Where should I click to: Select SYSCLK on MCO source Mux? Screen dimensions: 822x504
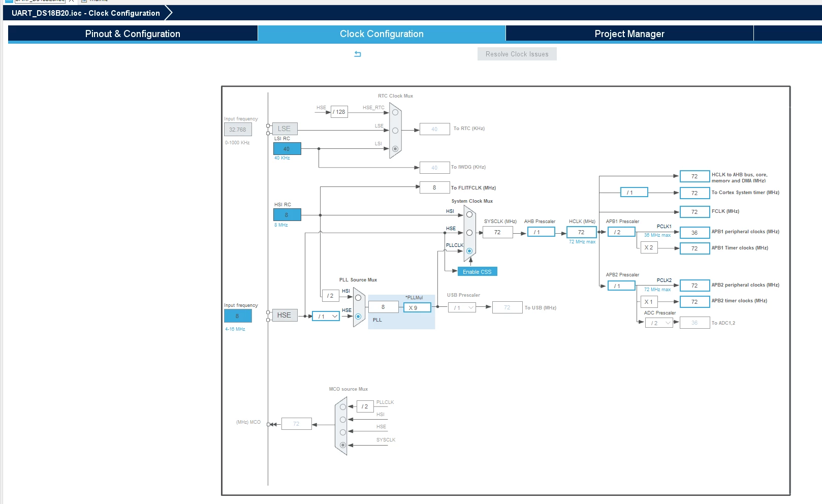click(343, 445)
